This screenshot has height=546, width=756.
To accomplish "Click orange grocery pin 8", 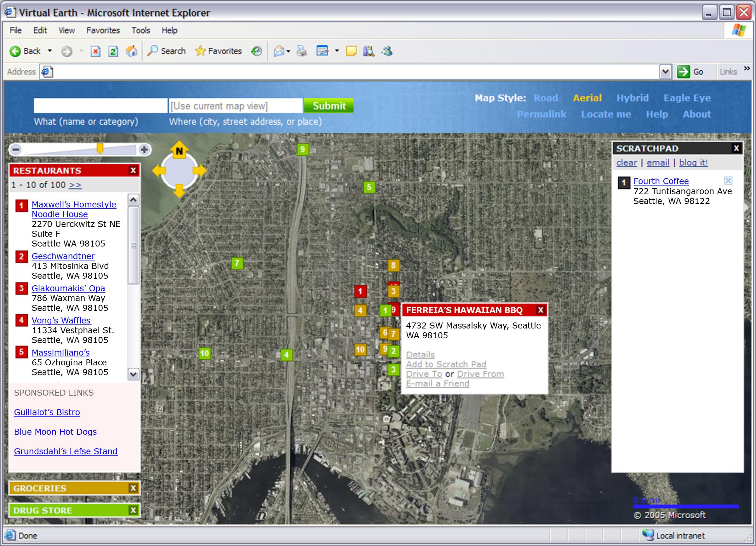I will (393, 265).
